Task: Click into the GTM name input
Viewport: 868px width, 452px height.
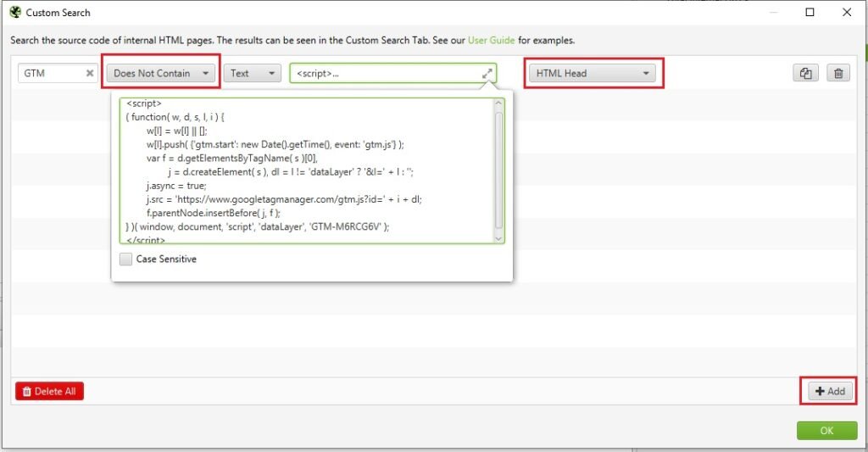Action: (51, 74)
